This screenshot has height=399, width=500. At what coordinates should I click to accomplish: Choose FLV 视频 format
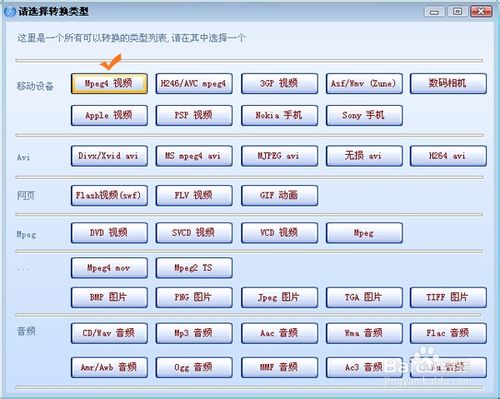click(x=194, y=195)
